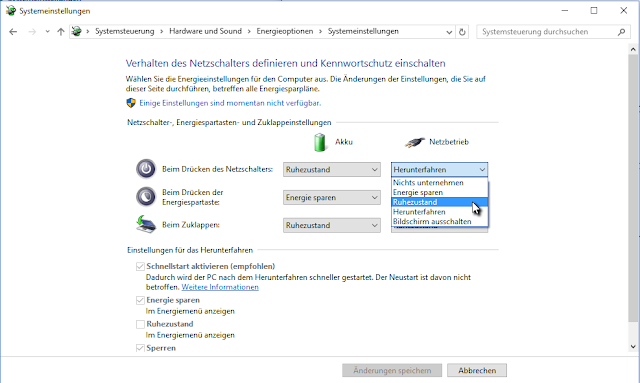Click the shield icon beside unavailable settings link
The width and height of the screenshot is (640, 383).
(x=131, y=103)
